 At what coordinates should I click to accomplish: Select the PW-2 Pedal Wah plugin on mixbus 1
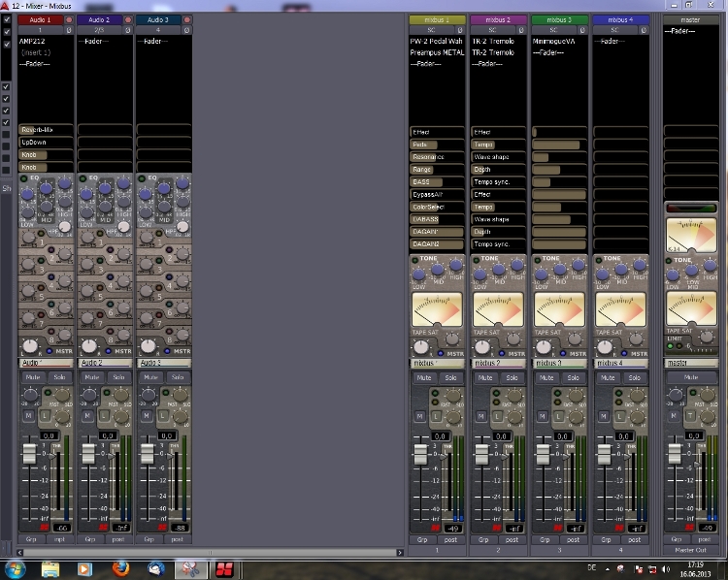coord(438,41)
